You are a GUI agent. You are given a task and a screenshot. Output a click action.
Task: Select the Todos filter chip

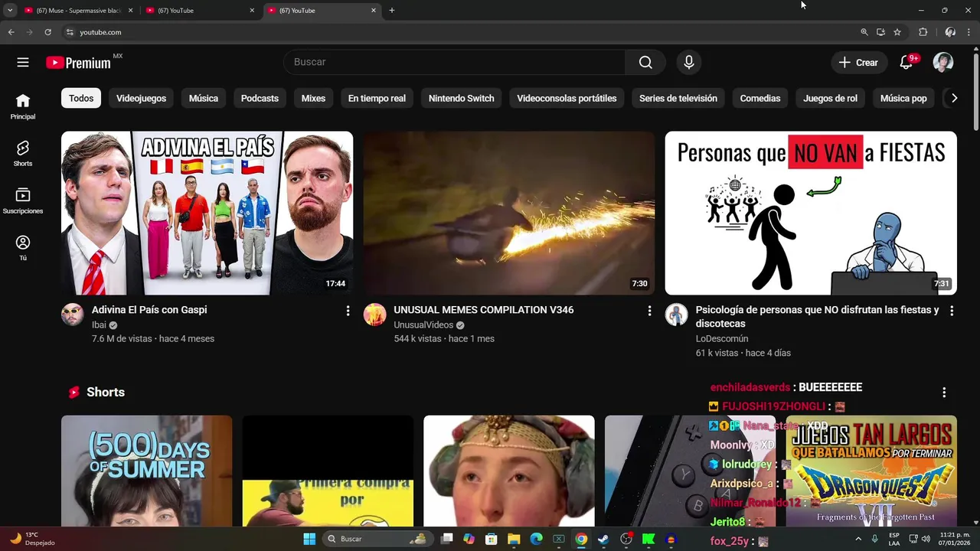click(81, 98)
